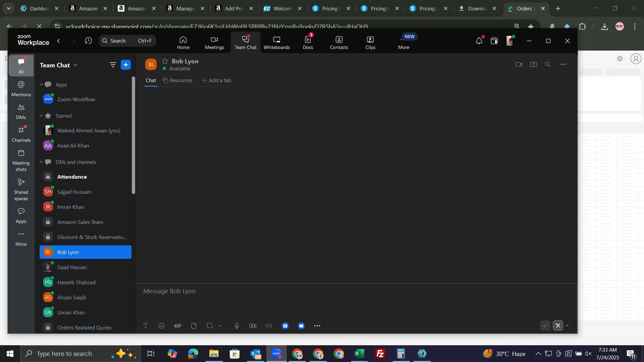Open more options ellipsis in chat header
The width and height of the screenshot is (644, 362).
(563, 64)
